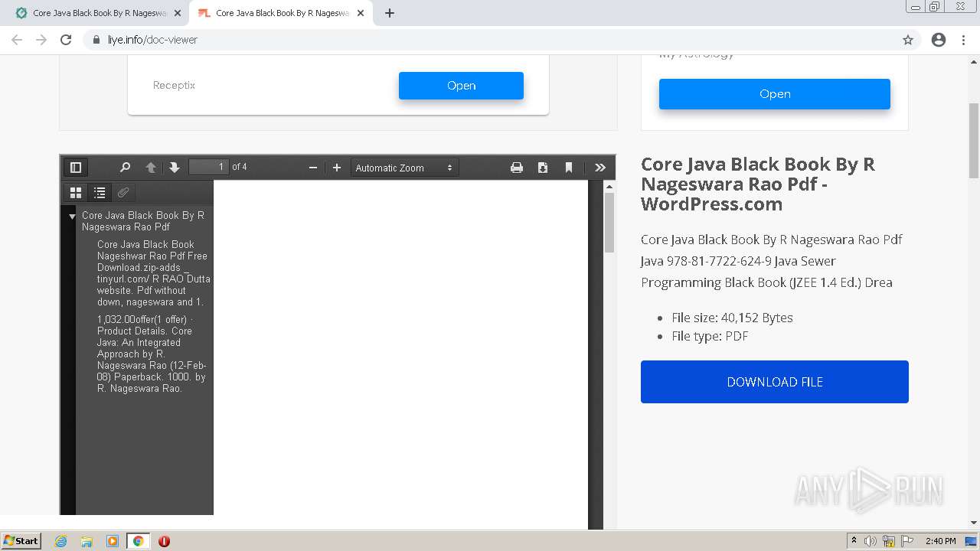The width and height of the screenshot is (980, 551).
Task: Zoom out with the minus icon
Action: point(313,168)
